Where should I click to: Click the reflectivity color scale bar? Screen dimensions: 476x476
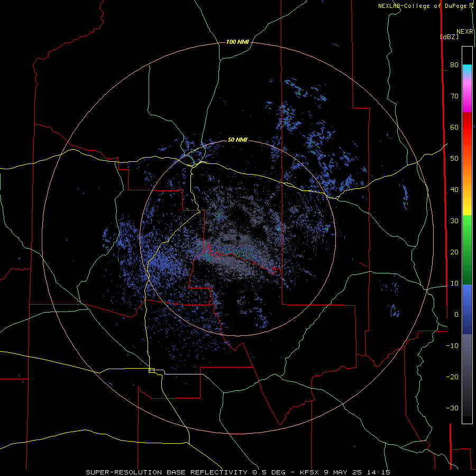(x=467, y=235)
